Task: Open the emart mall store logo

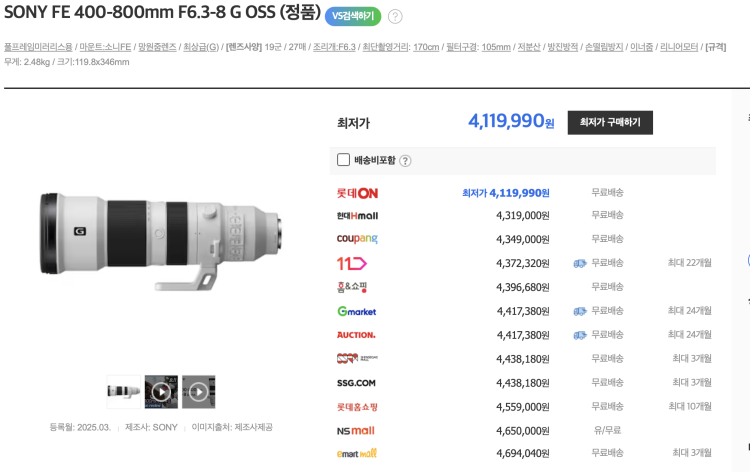Action: click(x=357, y=453)
